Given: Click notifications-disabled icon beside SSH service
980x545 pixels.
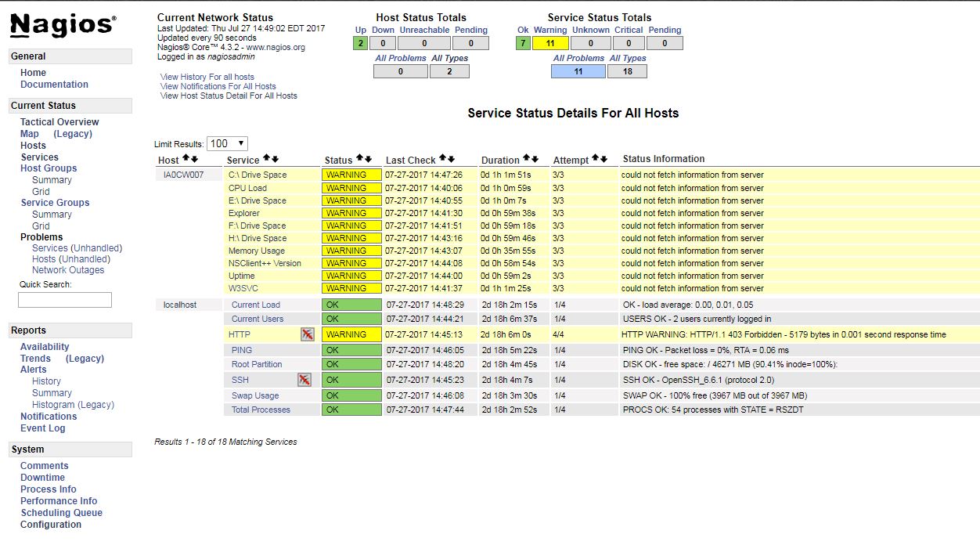Looking at the screenshot, I should coord(304,380).
